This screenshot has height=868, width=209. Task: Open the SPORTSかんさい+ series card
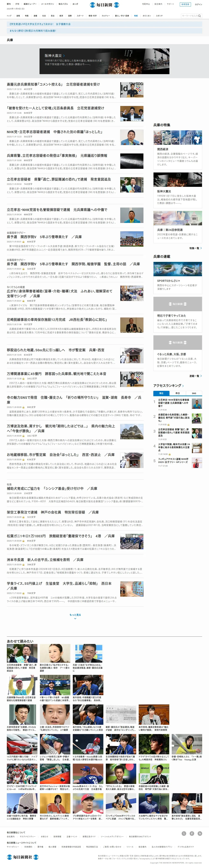178,278
